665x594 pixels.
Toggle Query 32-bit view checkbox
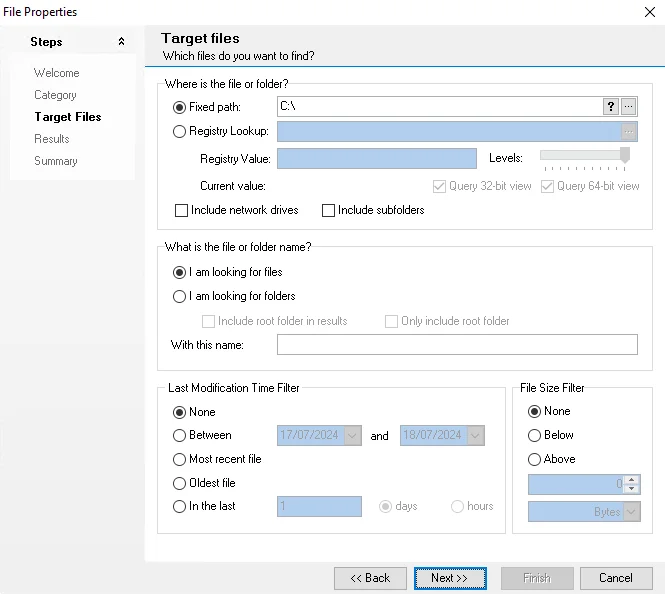[439, 186]
